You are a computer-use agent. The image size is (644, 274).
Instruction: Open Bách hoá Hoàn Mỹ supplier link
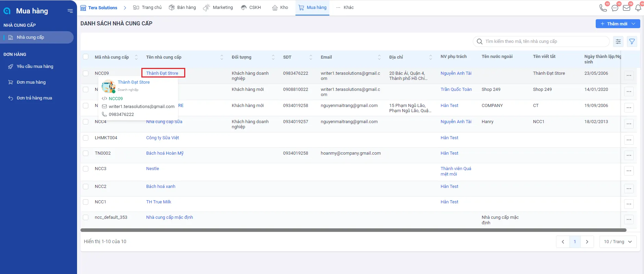[x=165, y=153]
